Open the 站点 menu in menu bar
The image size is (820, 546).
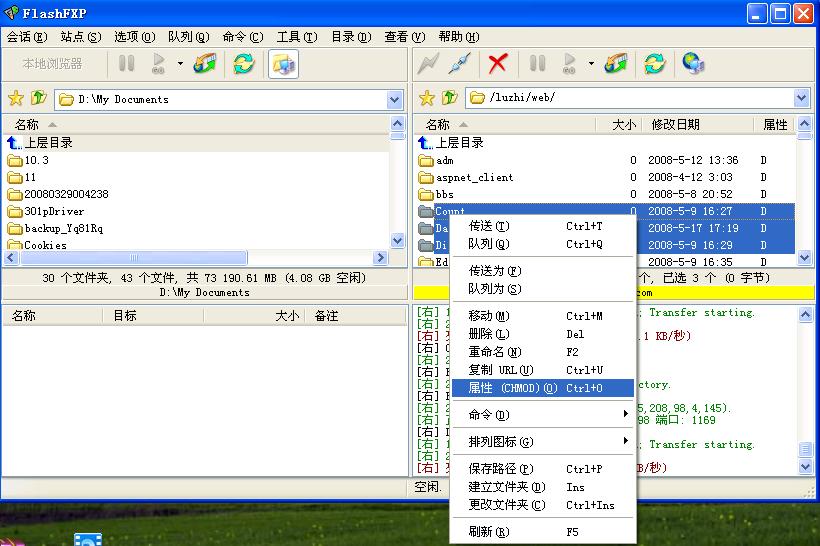pyautogui.click(x=80, y=37)
